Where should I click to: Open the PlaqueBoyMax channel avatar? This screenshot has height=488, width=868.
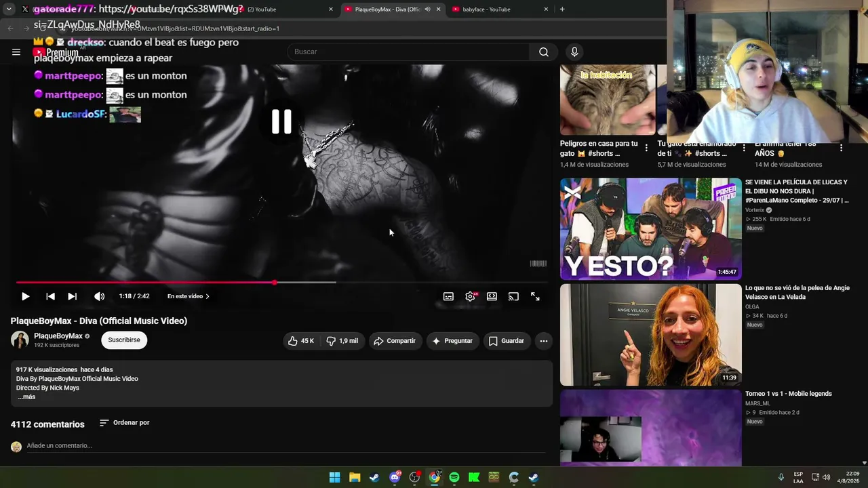pyautogui.click(x=20, y=340)
